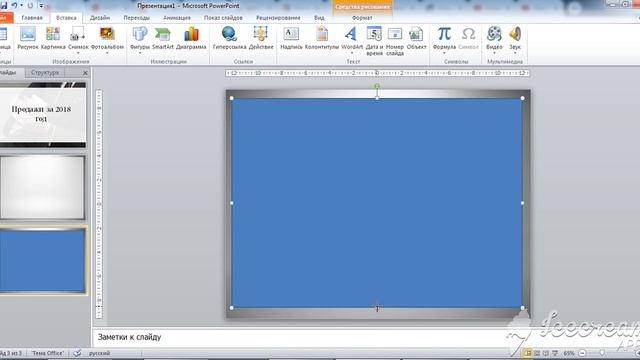Expand the Формула dropdown arrow
Viewport: 640px width, 360px height.
[x=444, y=53]
